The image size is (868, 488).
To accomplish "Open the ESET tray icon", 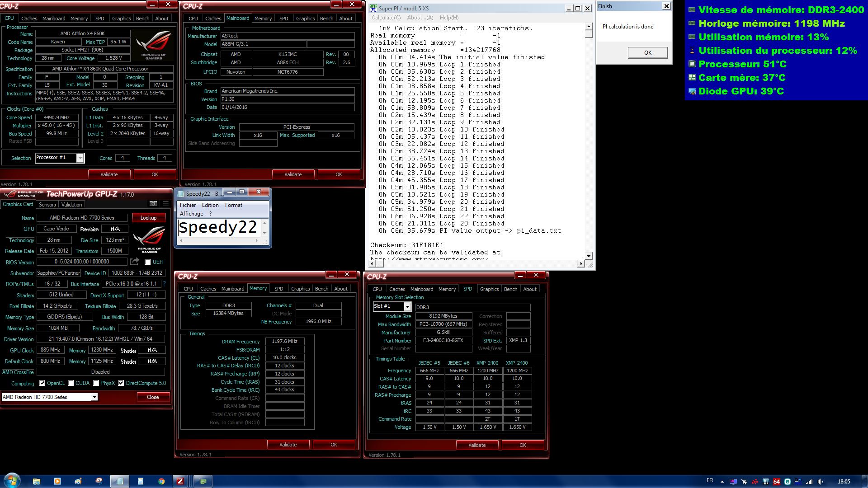I will 788,482.
